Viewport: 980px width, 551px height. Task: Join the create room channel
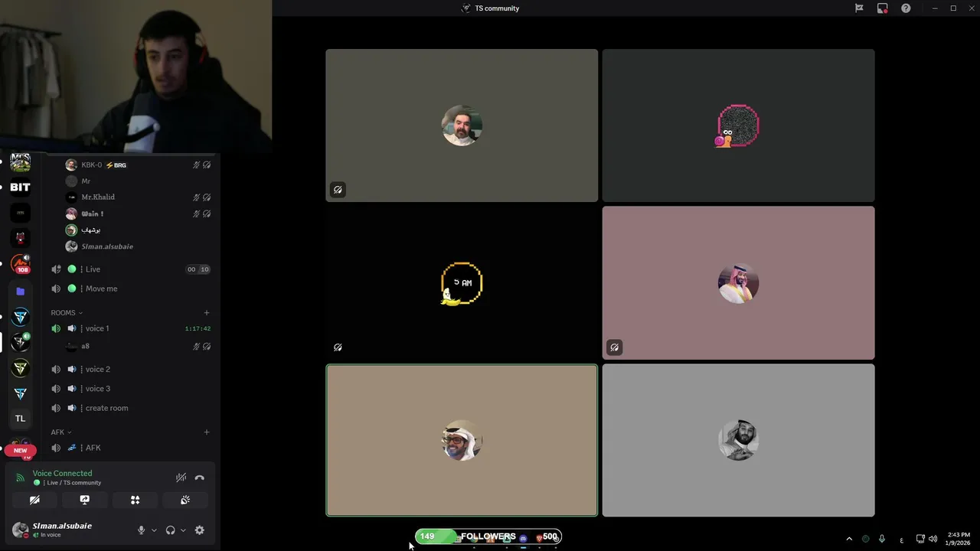[130, 408]
